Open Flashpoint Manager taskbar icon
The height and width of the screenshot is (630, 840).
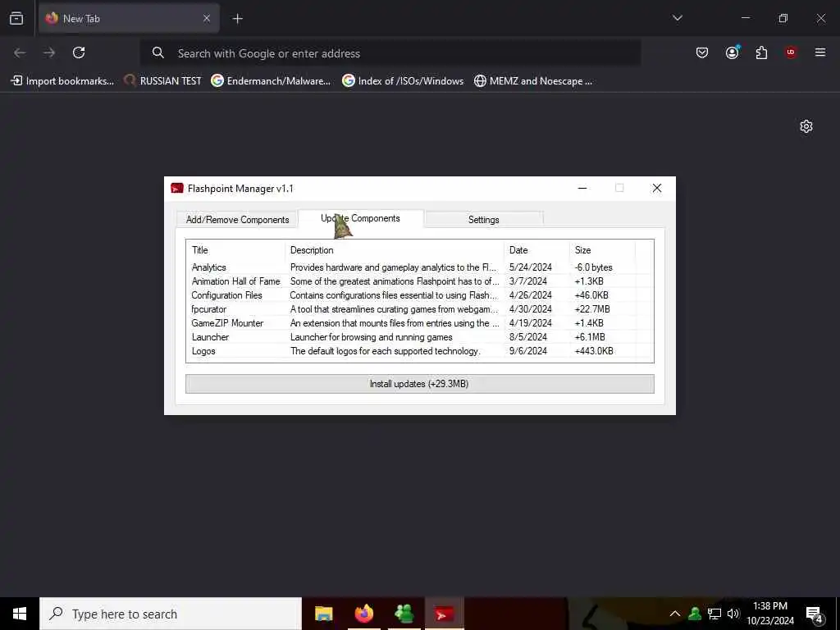click(445, 614)
